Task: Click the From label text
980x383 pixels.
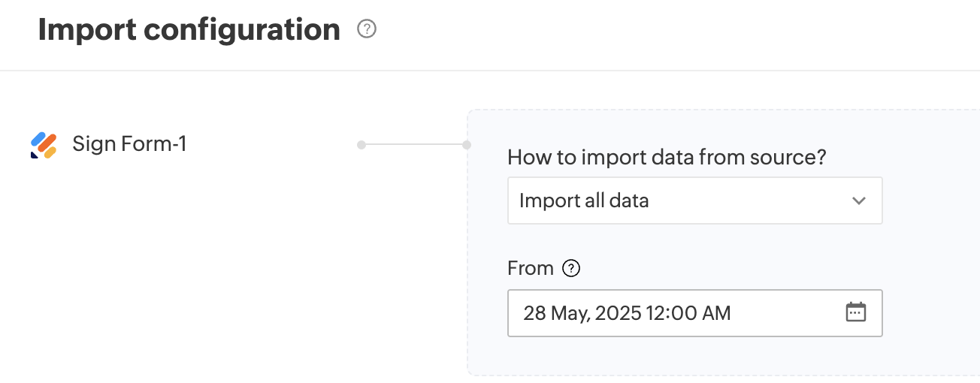Action: [x=530, y=268]
